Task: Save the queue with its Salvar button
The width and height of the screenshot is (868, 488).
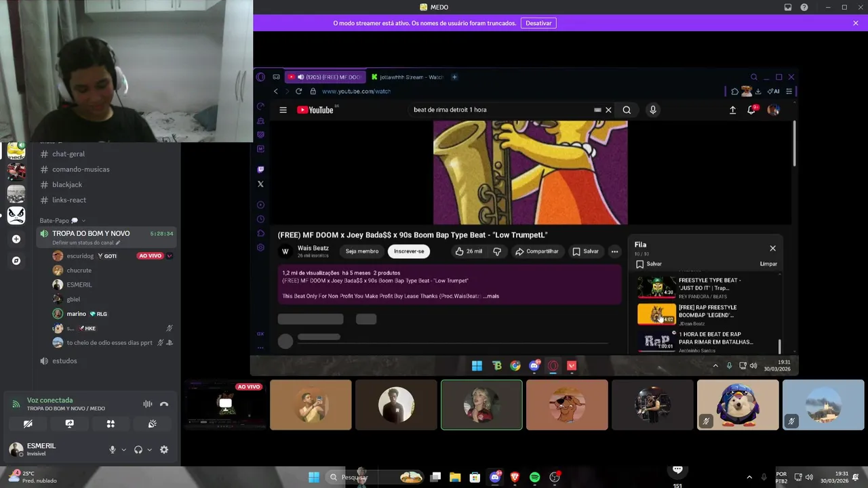Action: (649, 264)
